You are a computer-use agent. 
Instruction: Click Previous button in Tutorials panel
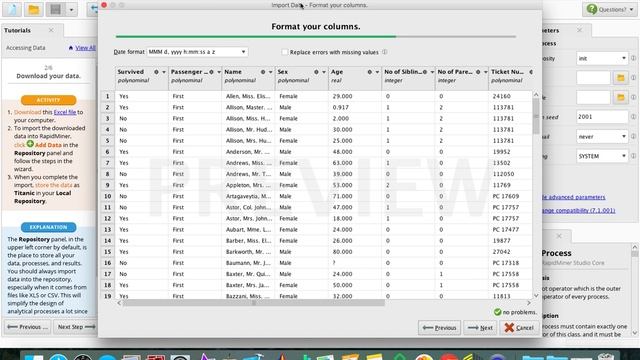point(27,327)
